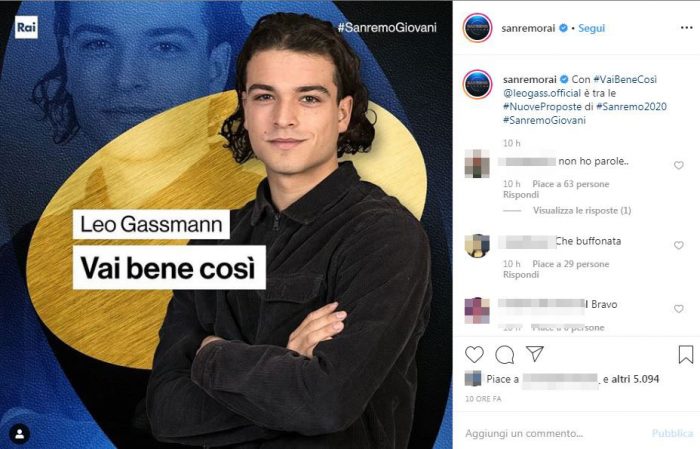The height and width of the screenshot is (449, 700).
Task: Like the 'Che buffonata' comment
Action: click(x=679, y=245)
